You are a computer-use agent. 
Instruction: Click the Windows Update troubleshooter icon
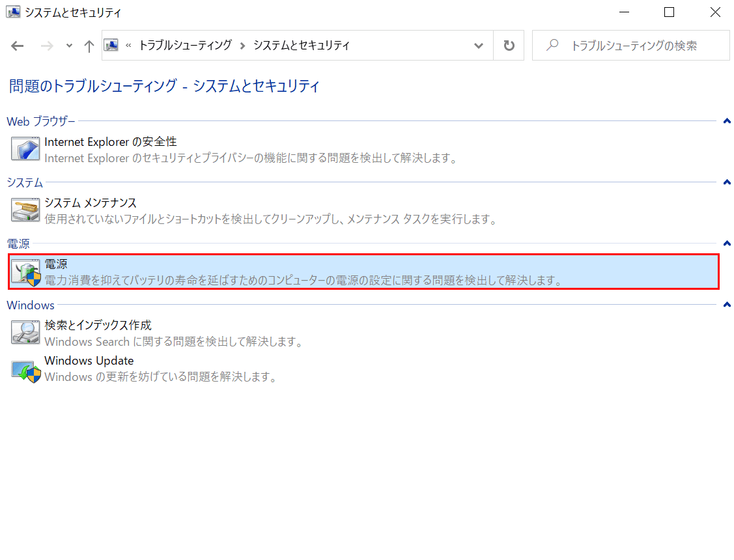[x=26, y=371]
